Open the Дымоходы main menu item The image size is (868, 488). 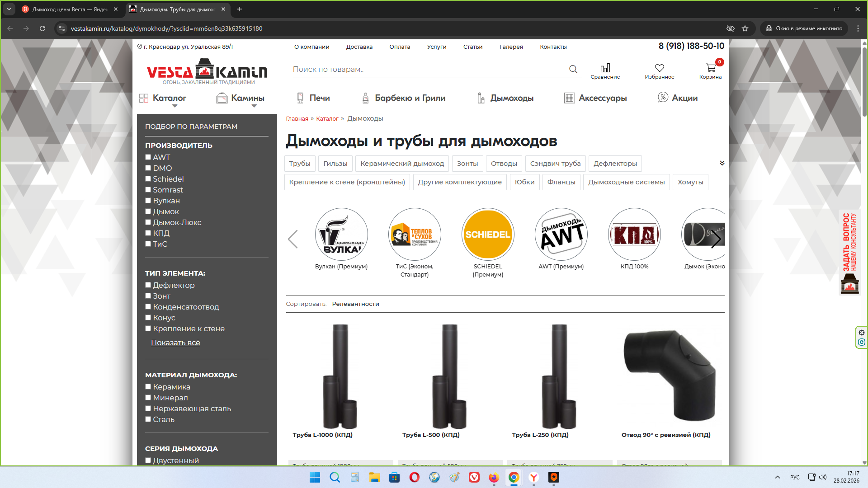(x=511, y=98)
